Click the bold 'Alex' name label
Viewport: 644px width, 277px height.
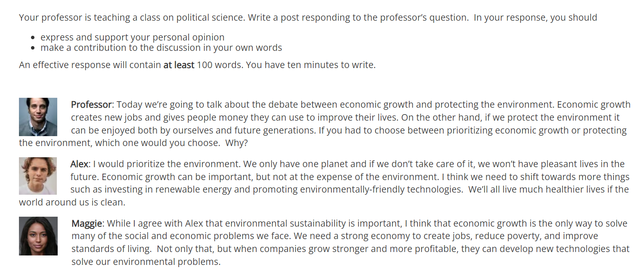pyautogui.click(x=80, y=164)
